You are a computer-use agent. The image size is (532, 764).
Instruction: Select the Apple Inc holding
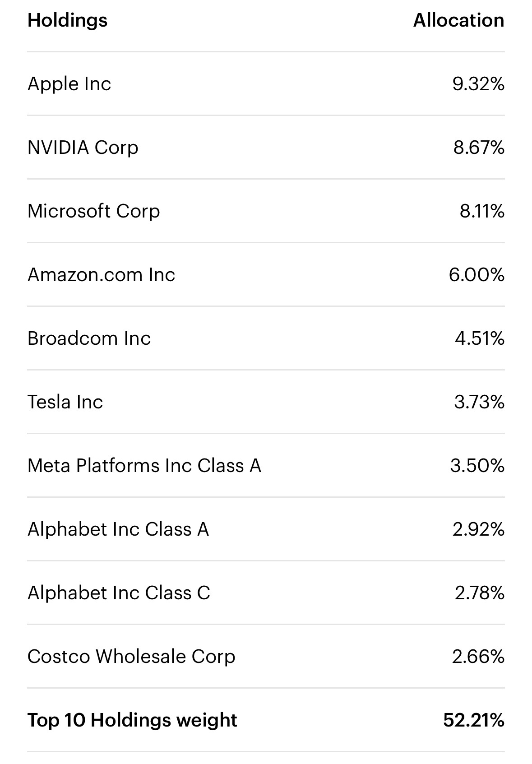coord(266,84)
